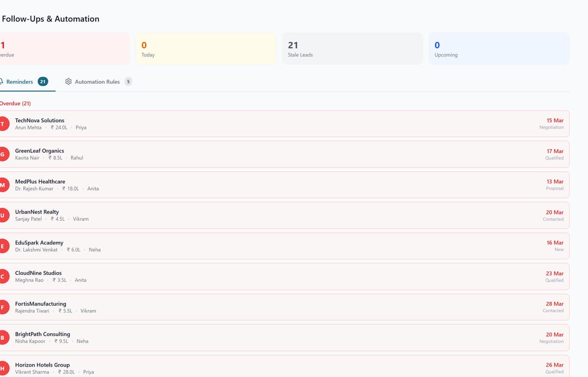The height and width of the screenshot is (377, 588).
Task: Click contact name Dr. Lakshmi Venkat
Action: tap(36, 250)
